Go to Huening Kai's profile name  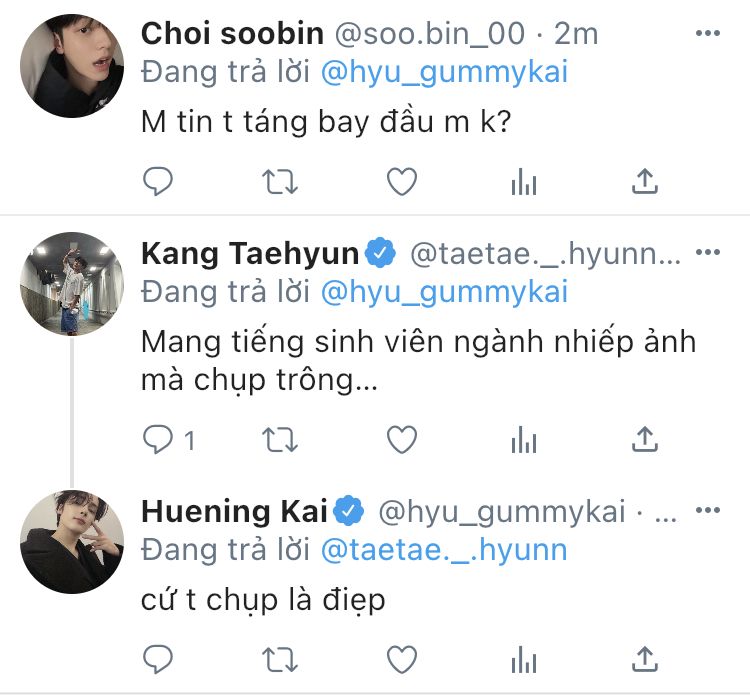235,512
